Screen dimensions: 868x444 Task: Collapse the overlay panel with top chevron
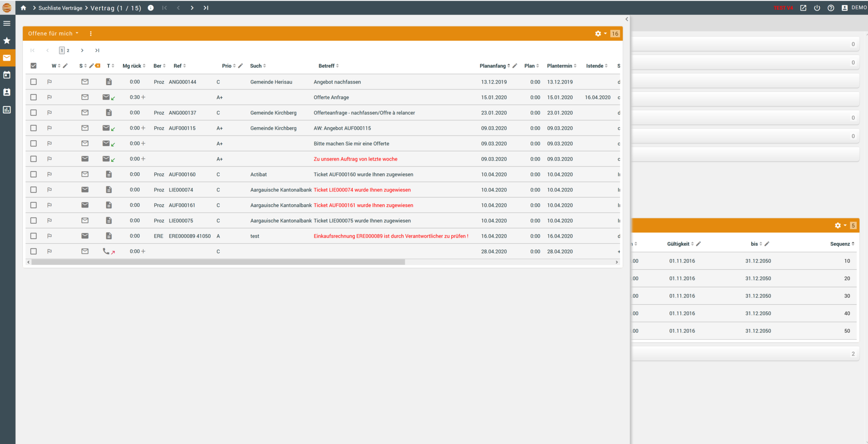[x=627, y=19]
